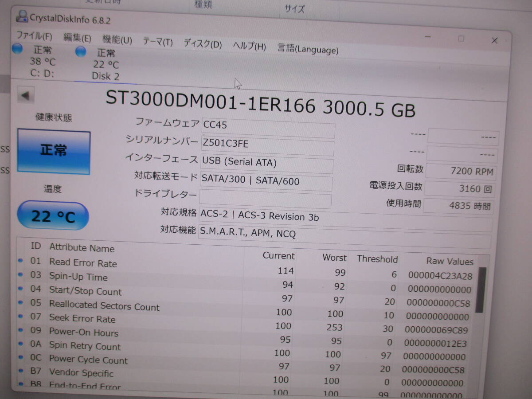Minimize the CrystalDiskInfo window
This screenshot has height=399, width=532.
[x=427, y=37]
